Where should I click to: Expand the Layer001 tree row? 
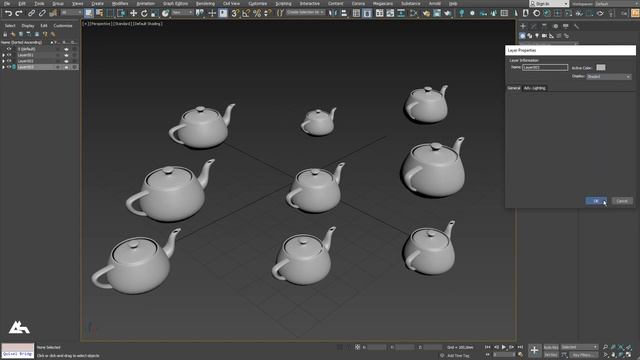coord(4,55)
